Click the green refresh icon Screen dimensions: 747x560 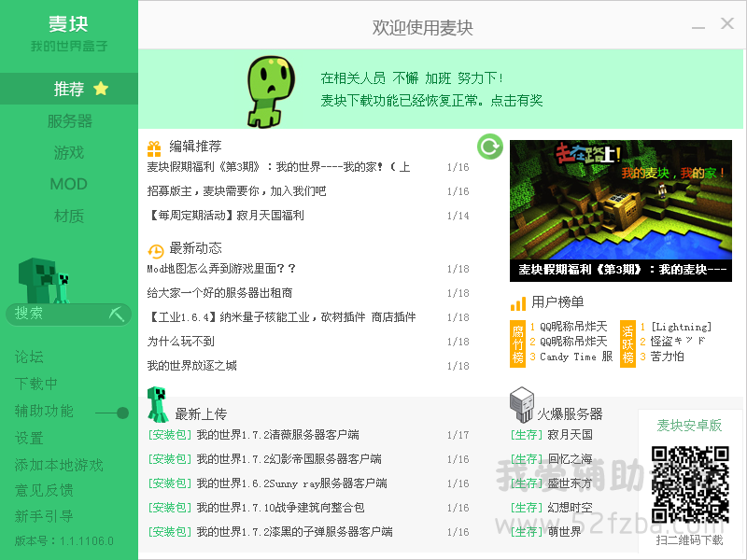click(489, 147)
